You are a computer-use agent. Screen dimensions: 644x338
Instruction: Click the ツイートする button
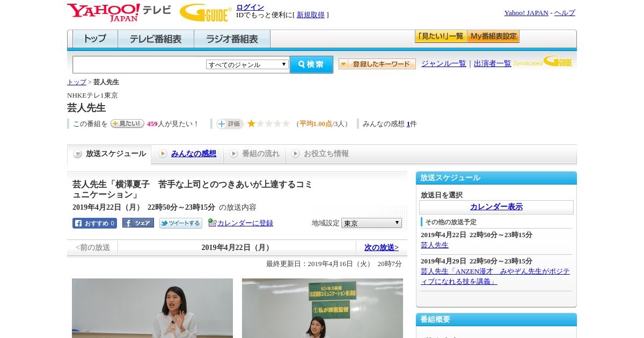tap(181, 223)
